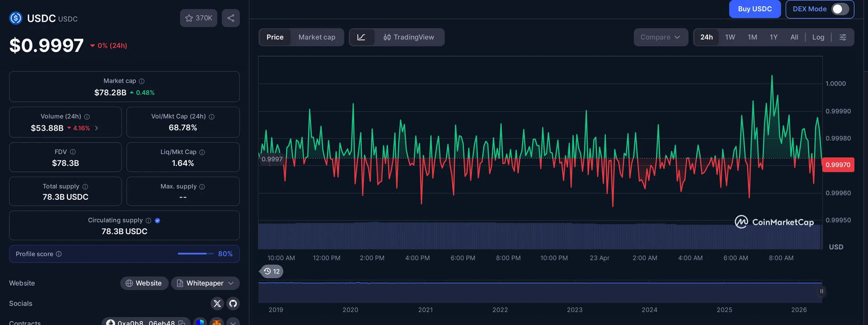Click the 0% (24h) price change label

click(x=108, y=46)
